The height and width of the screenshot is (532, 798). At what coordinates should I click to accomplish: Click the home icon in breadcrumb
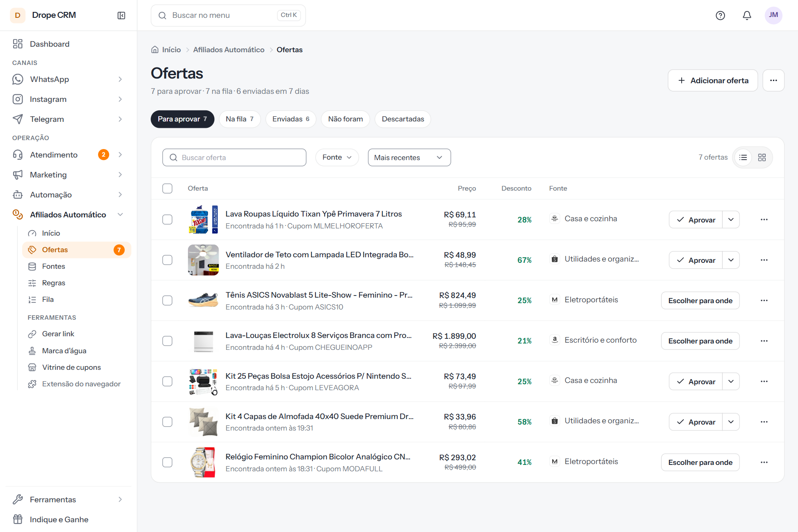coord(155,50)
